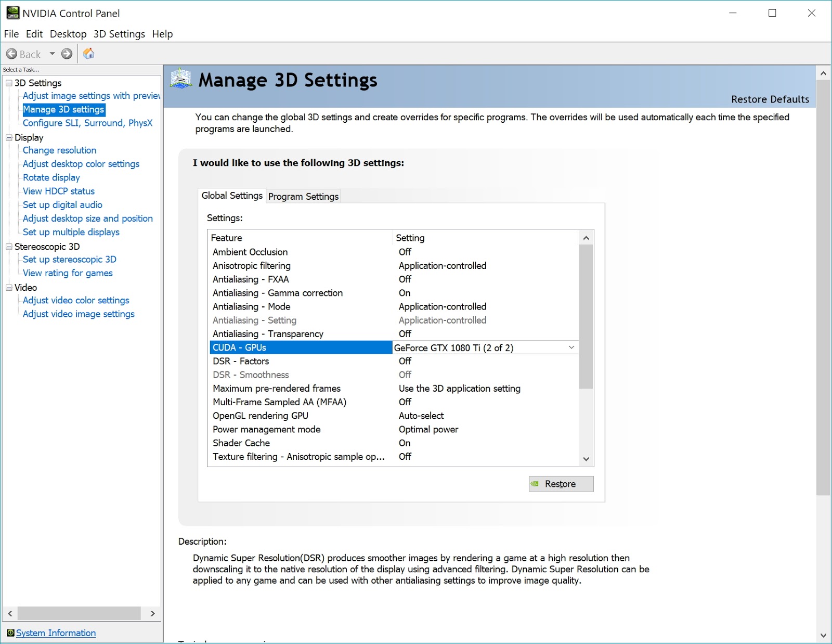Click the Back navigation arrow icon
This screenshot has height=644, width=832.
tap(12, 54)
